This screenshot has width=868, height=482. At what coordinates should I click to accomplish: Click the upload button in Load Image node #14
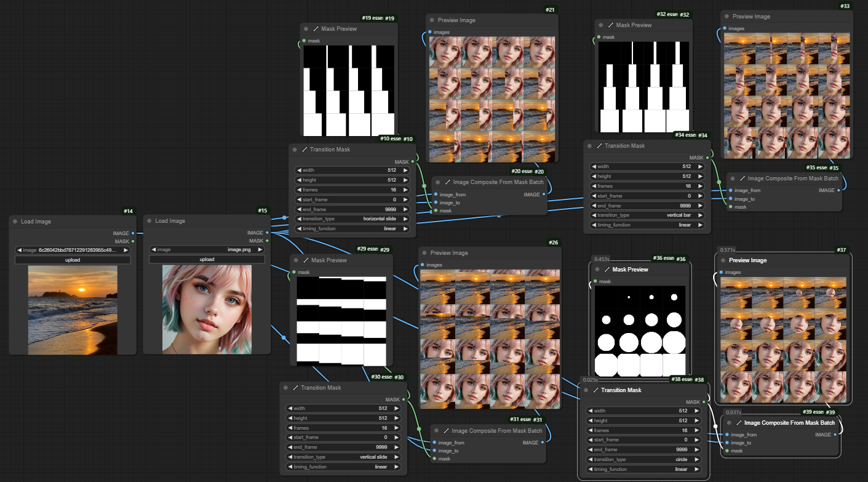point(73,260)
